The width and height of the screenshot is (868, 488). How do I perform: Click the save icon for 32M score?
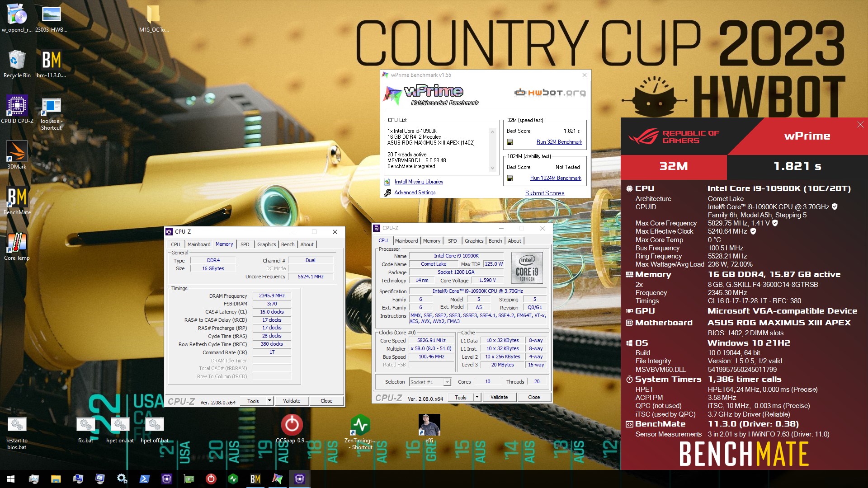click(510, 142)
